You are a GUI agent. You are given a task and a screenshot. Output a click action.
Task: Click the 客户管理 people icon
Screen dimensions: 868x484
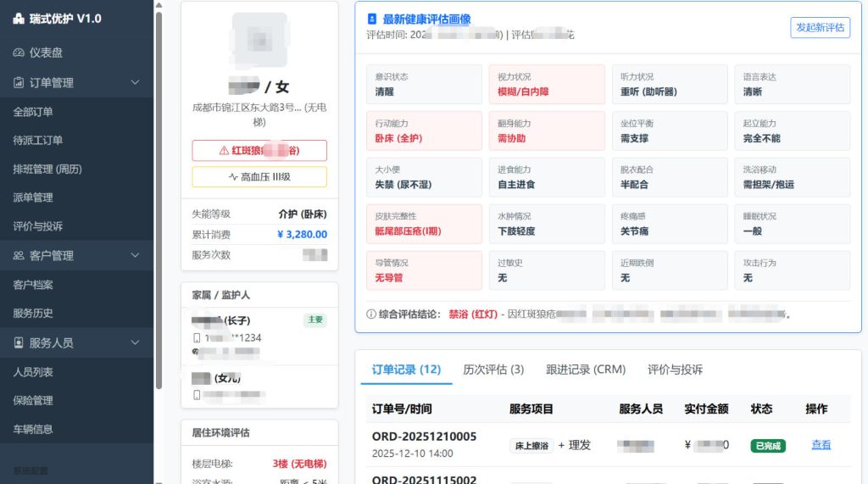[19, 255]
